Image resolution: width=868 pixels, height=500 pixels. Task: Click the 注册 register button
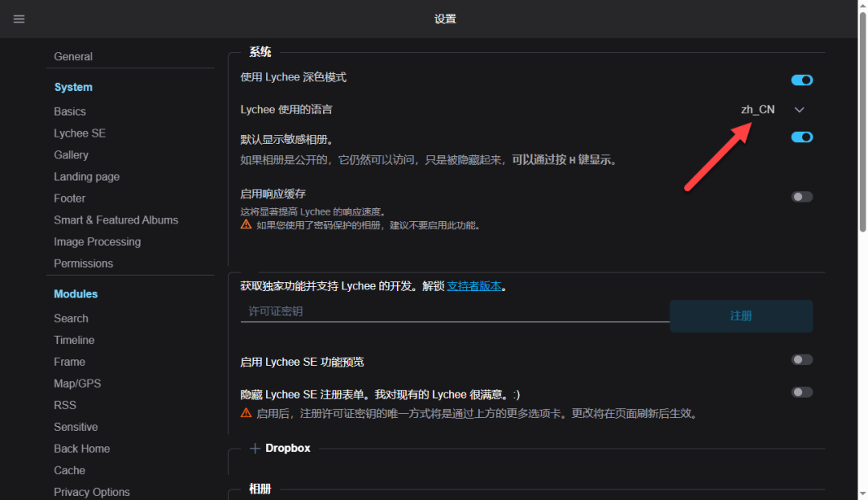click(741, 316)
